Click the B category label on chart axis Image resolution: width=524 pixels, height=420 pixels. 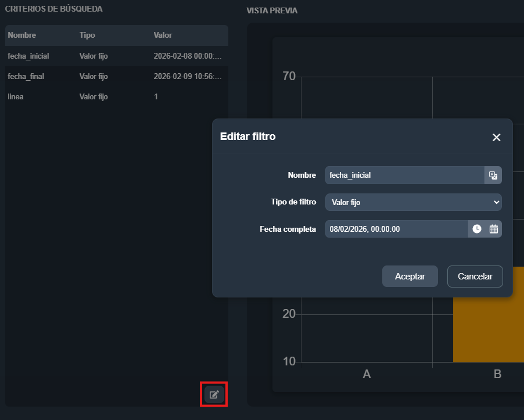click(x=497, y=374)
